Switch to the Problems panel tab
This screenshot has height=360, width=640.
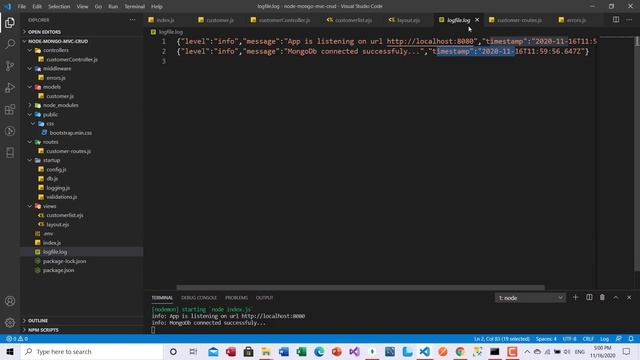pyautogui.click(x=236, y=298)
